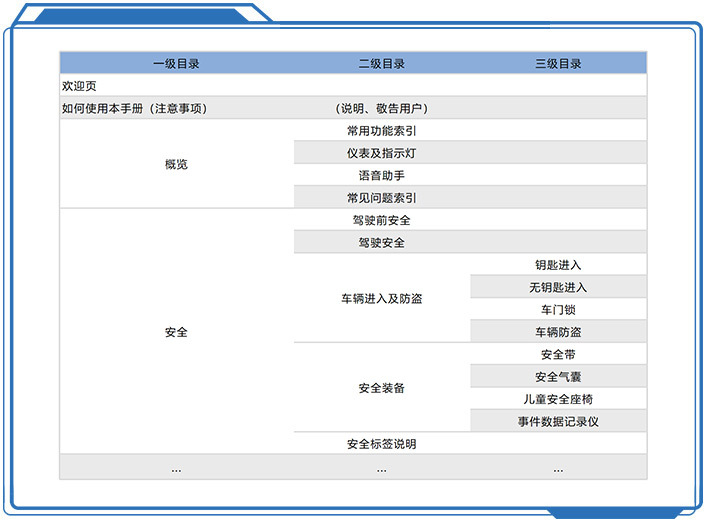The image size is (706, 520).
Task: Click the 一级目录 column header
Action: click(x=176, y=63)
